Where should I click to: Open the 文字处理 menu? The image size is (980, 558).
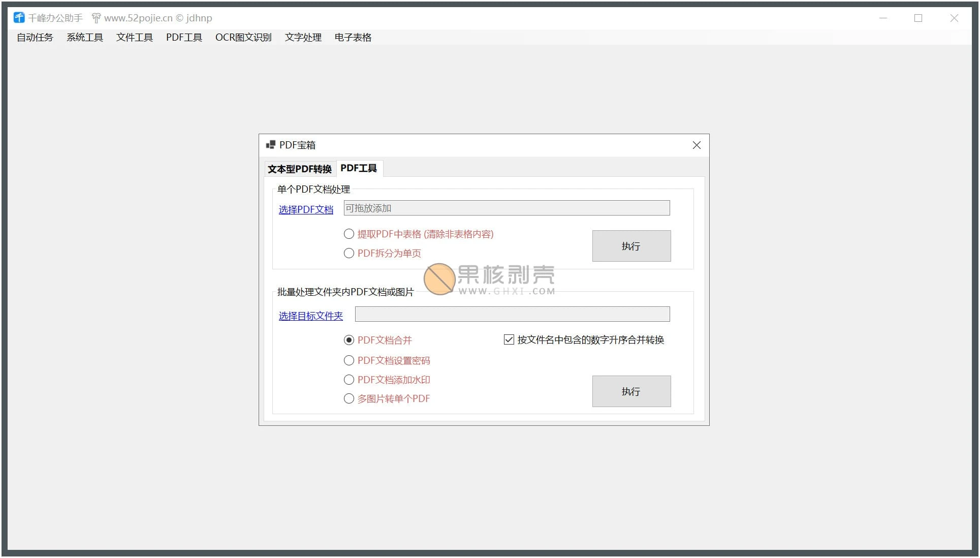[x=303, y=38]
